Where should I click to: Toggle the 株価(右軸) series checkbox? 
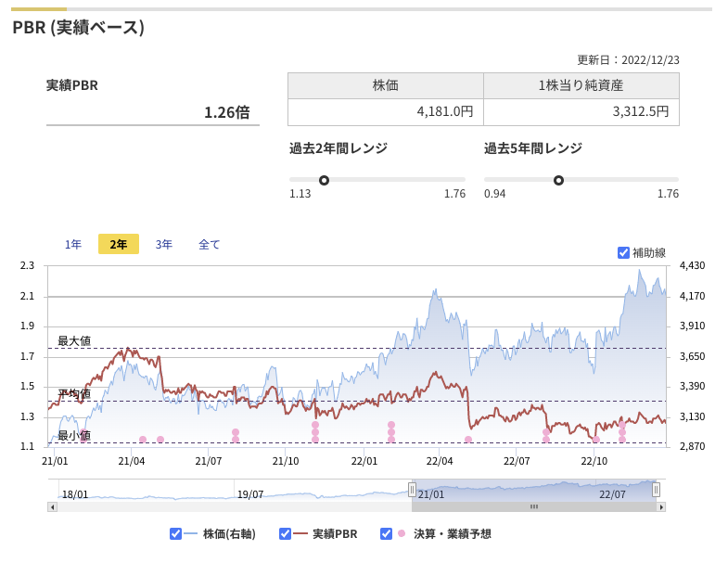coord(175,533)
